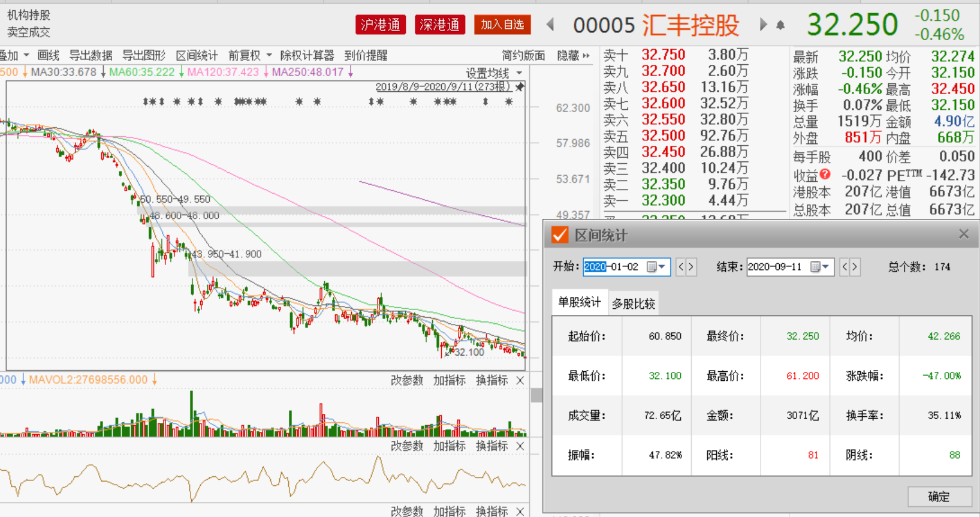Select the 单股统计 tab
980x517 pixels.
point(579,302)
